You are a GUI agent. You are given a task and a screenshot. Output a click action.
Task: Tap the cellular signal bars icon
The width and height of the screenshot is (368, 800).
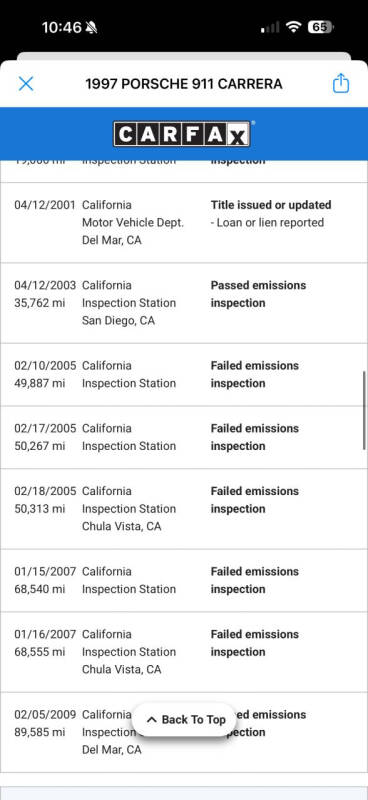270,28
